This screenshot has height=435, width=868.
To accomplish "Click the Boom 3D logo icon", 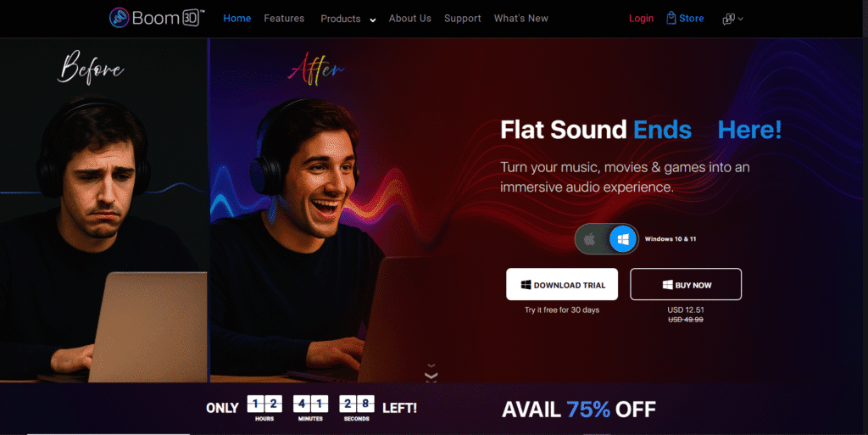I will tap(119, 18).
